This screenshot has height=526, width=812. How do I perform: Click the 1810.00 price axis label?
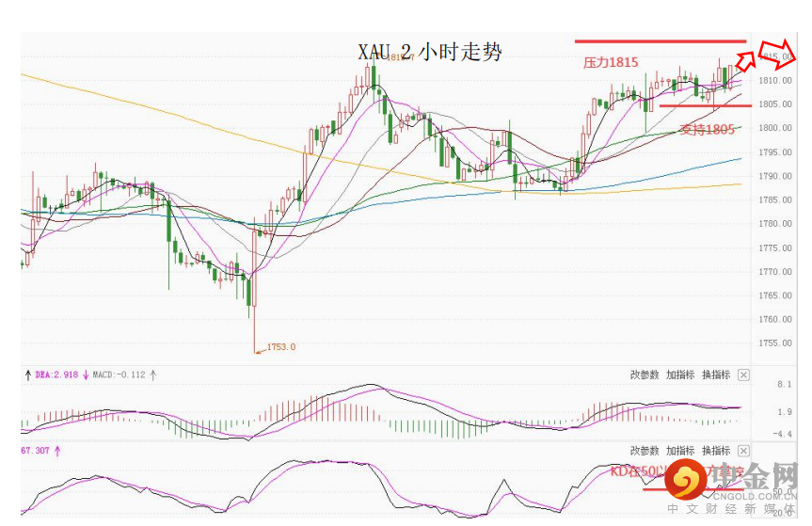pyautogui.click(x=775, y=80)
